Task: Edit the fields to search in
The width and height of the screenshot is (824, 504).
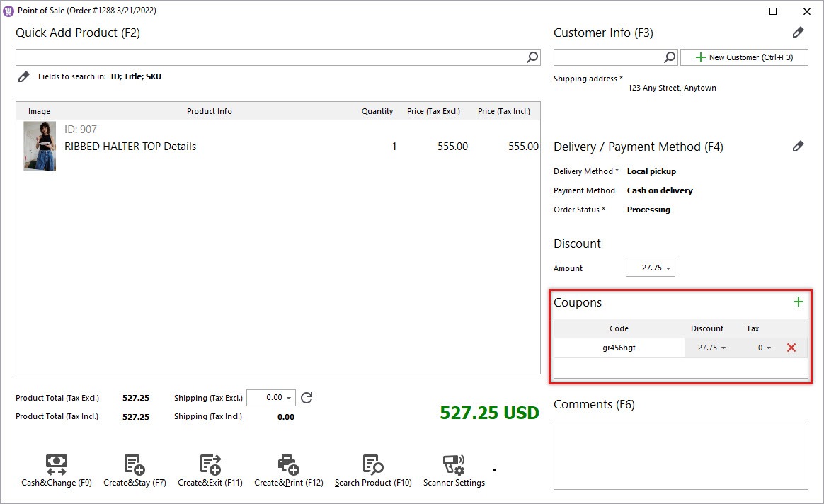Action: coord(23,76)
